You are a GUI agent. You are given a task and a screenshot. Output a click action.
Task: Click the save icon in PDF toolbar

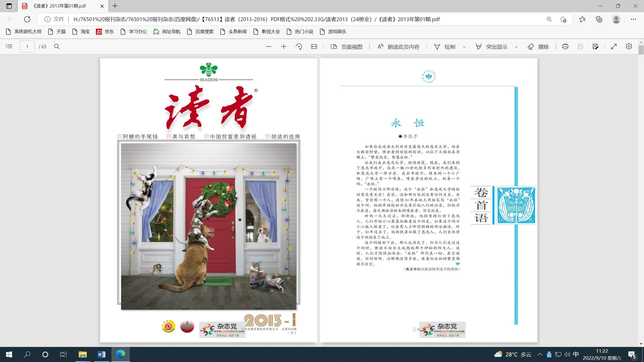[x=580, y=47]
